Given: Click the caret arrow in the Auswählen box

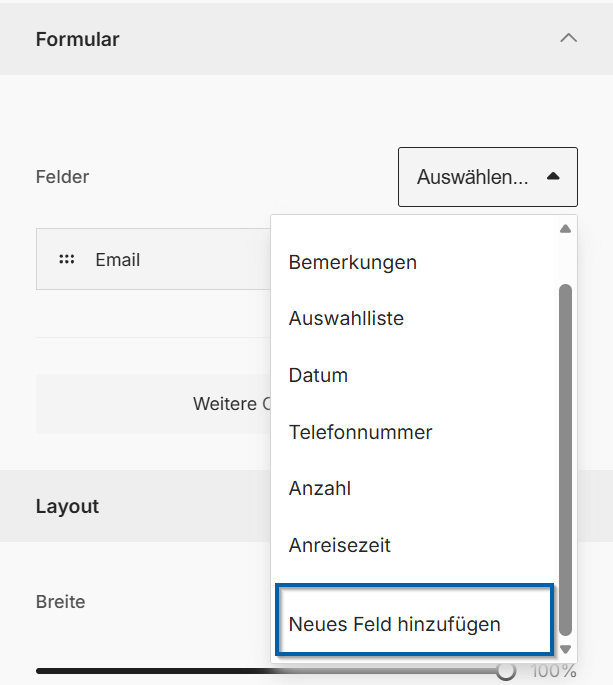Looking at the screenshot, I should click(x=553, y=177).
